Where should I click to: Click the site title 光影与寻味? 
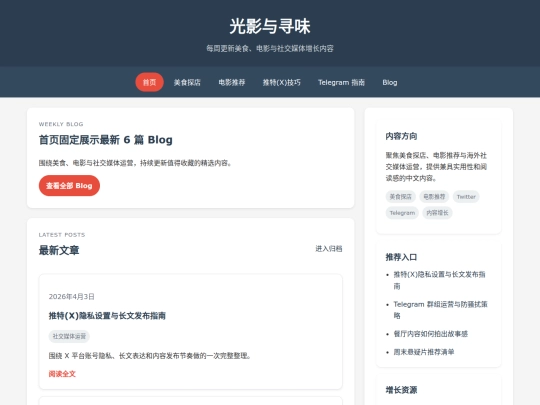tap(270, 26)
